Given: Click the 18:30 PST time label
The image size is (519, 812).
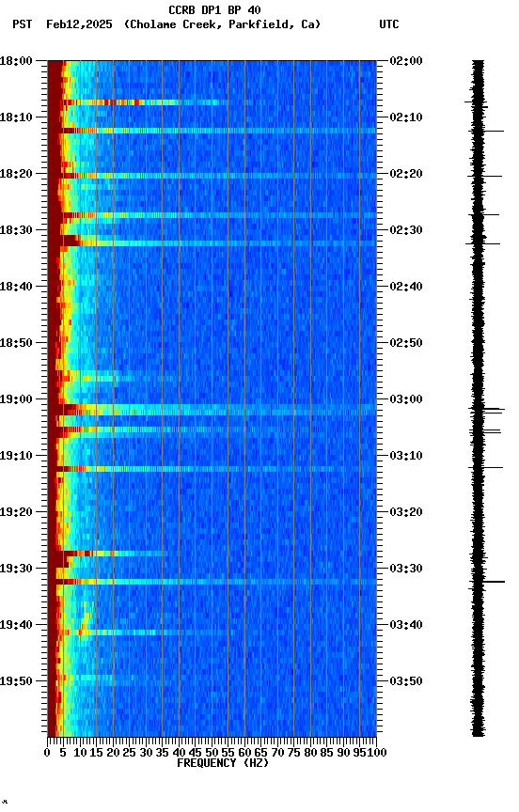Looking at the screenshot, I should point(16,230).
